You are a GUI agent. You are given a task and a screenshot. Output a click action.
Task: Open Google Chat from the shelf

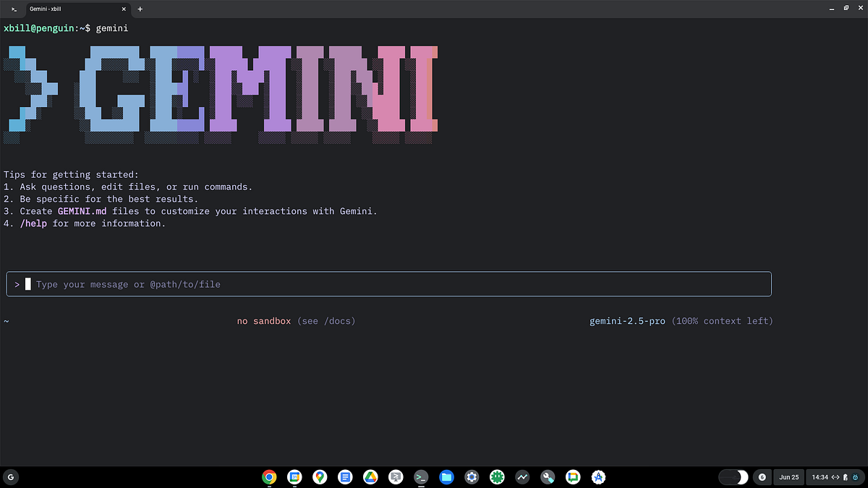[x=573, y=477]
